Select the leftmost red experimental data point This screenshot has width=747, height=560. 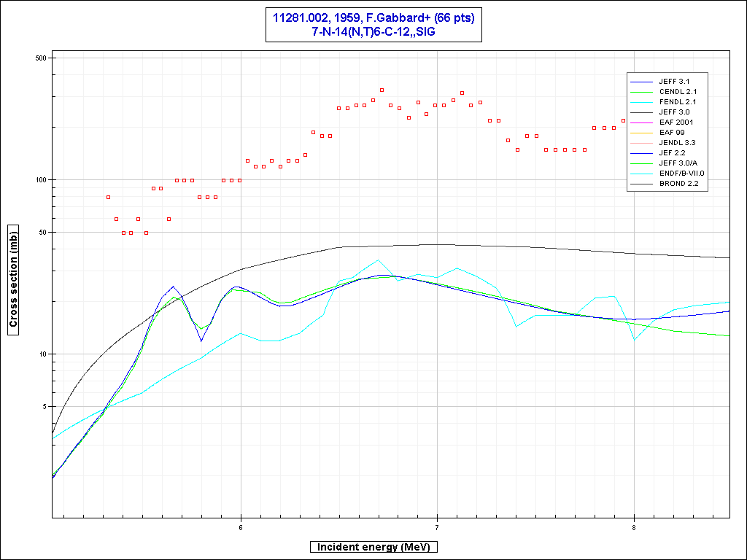108,198
